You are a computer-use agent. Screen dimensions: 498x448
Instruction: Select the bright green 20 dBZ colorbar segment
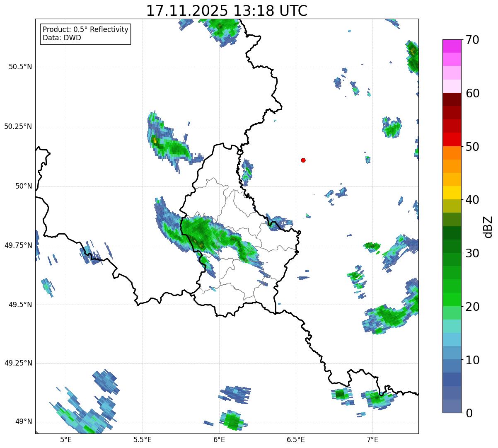452,299
